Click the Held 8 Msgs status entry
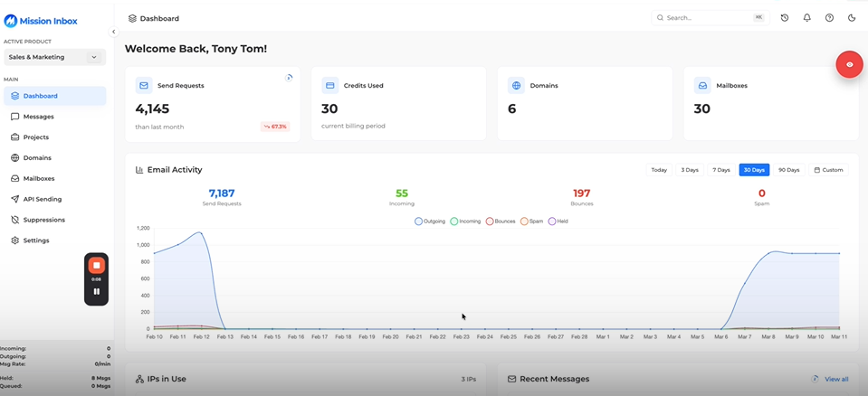 55,378
